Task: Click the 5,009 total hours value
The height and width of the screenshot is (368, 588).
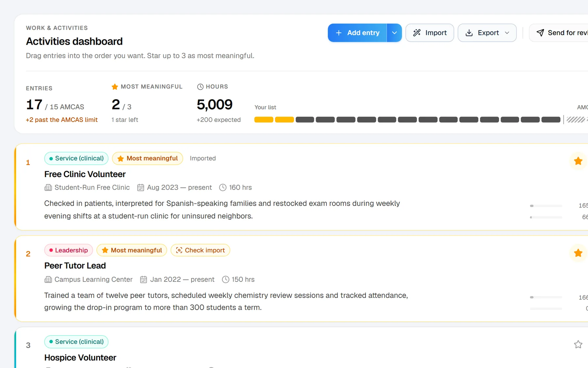Action: [215, 104]
